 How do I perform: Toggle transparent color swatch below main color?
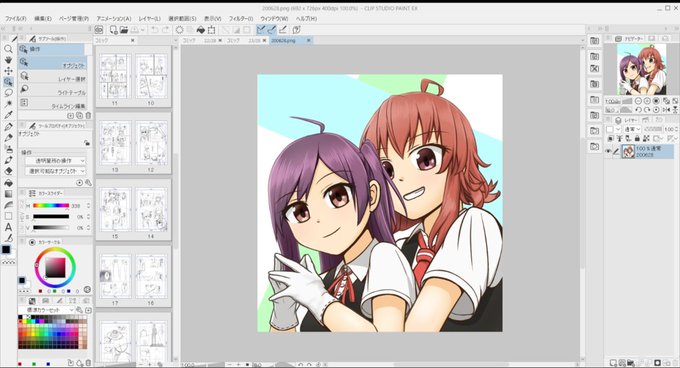tap(9, 262)
